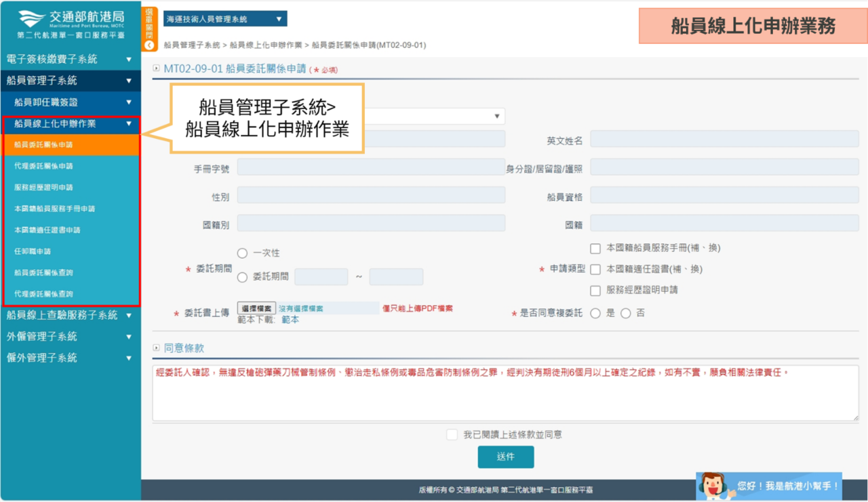This screenshot has height=502, width=868.
Task: Open the 海運技術人員管理系統 dropdown
Action: (x=224, y=19)
